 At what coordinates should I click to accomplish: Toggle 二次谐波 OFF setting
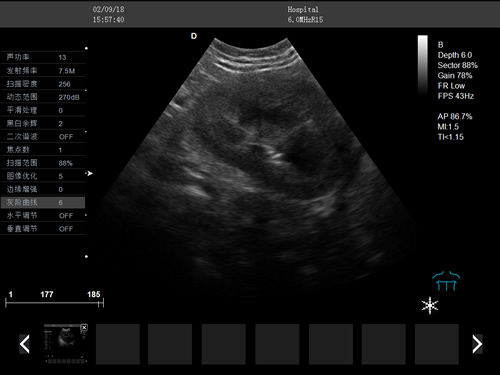coord(66,137)
